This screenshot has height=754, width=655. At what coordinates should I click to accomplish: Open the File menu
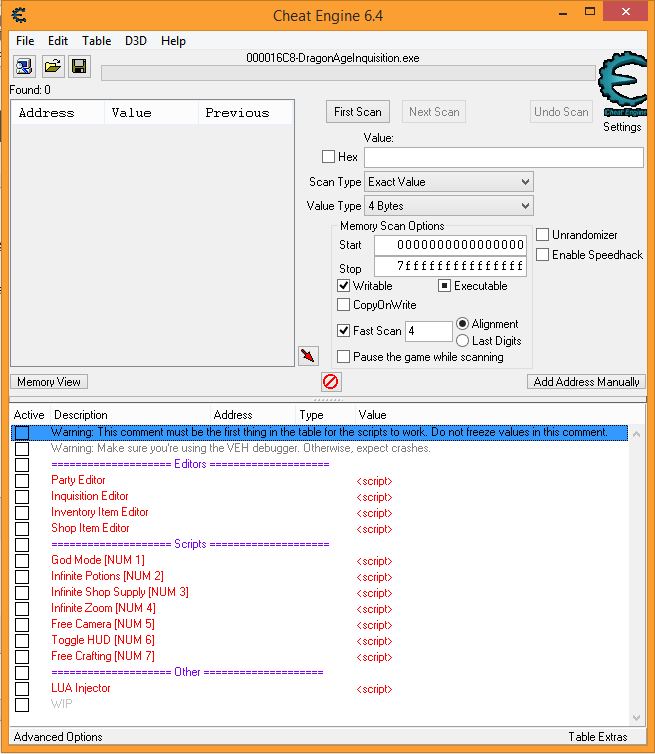tap(25, 41)
